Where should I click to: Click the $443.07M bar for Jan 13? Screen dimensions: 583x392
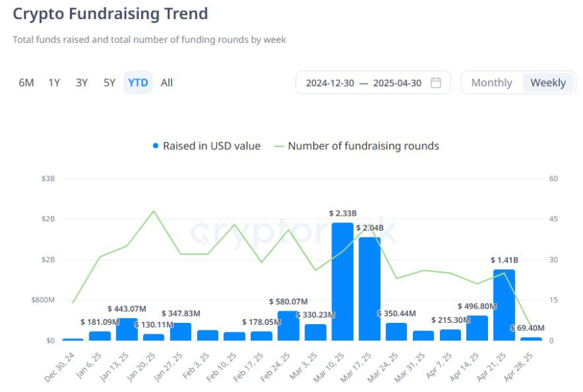(127, 329)
